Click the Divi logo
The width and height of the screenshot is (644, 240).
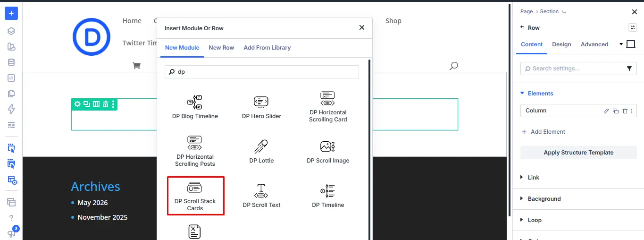[92, 36]
